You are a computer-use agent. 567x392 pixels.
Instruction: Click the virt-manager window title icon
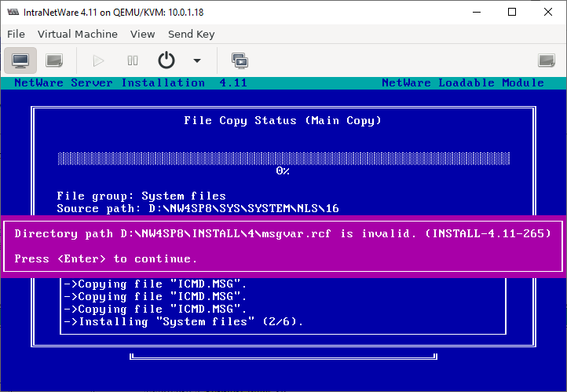pyautogui.click(x=13, y=12)
